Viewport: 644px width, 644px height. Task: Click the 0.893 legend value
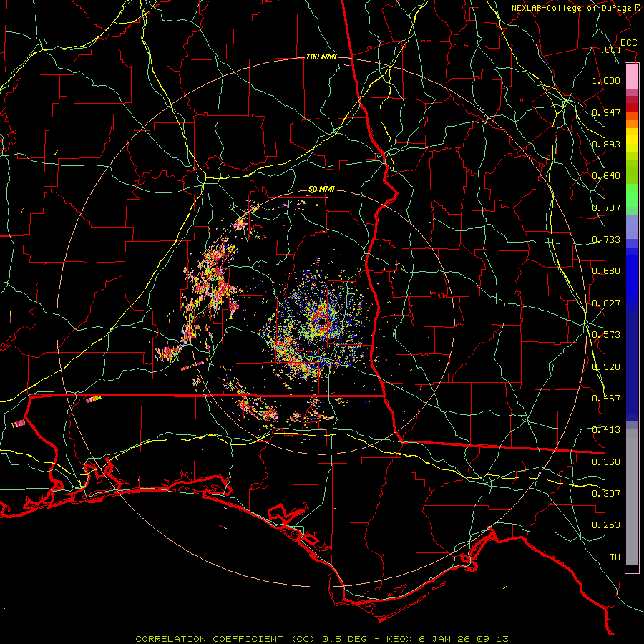[606, 144]
